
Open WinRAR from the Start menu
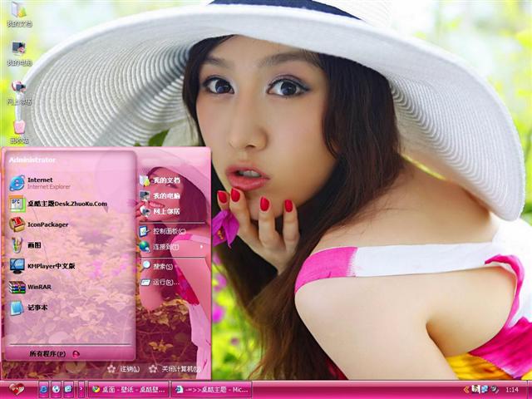tap(31, 287)
